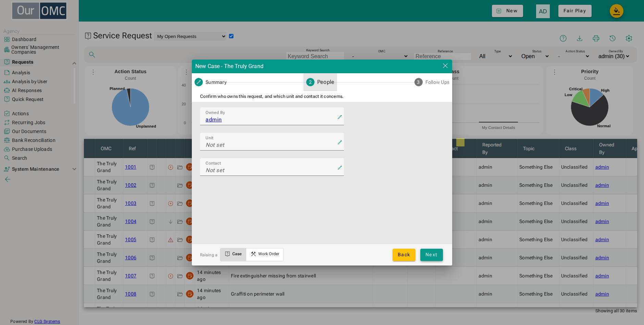The height and width of the screenshot is (325, 644).
Task: Close the New Case dialog
Action: click(445, 66)
